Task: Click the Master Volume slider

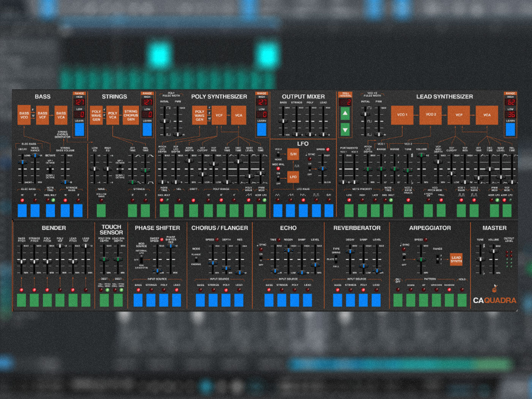Action: coord(493,251)
